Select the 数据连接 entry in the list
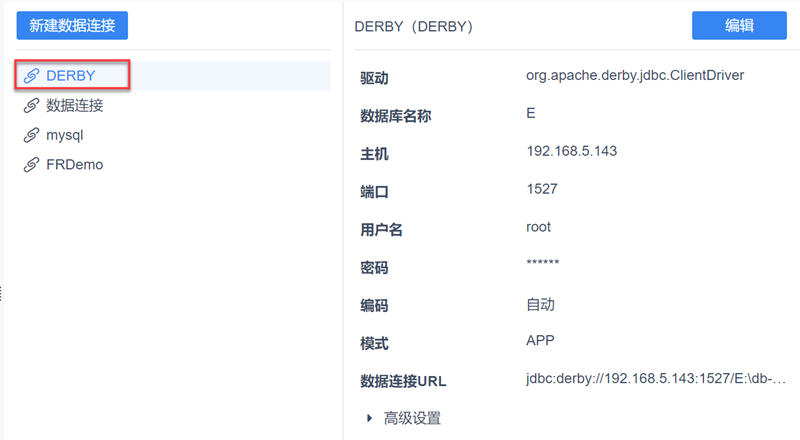 click(x=173, y=105)
